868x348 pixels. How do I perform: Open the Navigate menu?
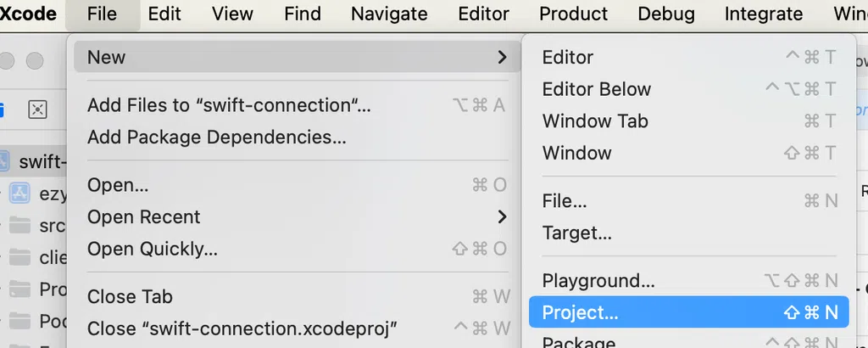point(389,14)
